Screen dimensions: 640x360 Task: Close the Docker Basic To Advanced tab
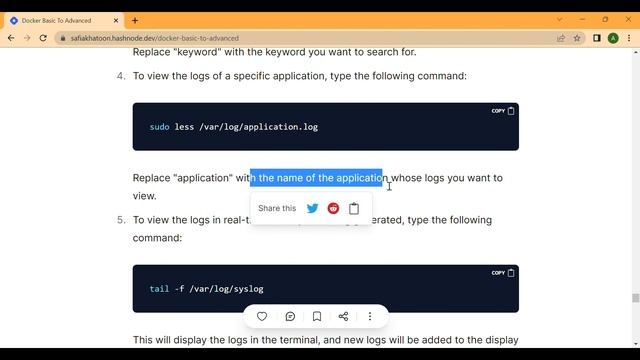pos(116,20)
